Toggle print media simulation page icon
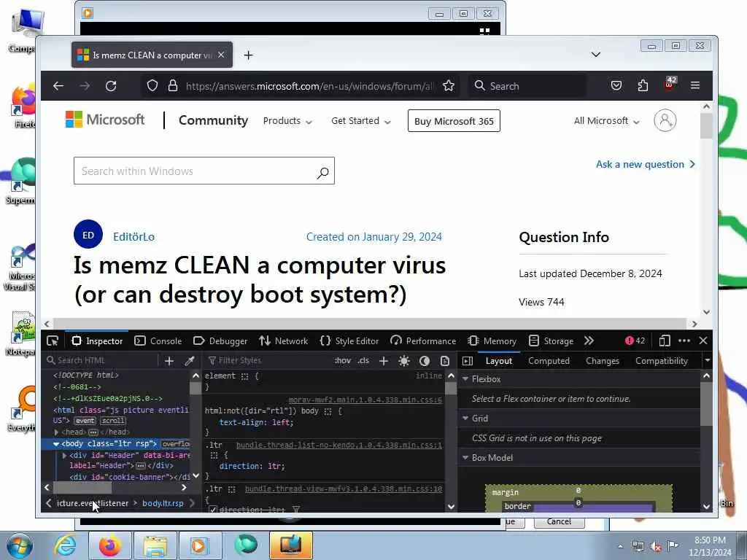Viewport: 747px width, 560px height. (x=445, y=361)
